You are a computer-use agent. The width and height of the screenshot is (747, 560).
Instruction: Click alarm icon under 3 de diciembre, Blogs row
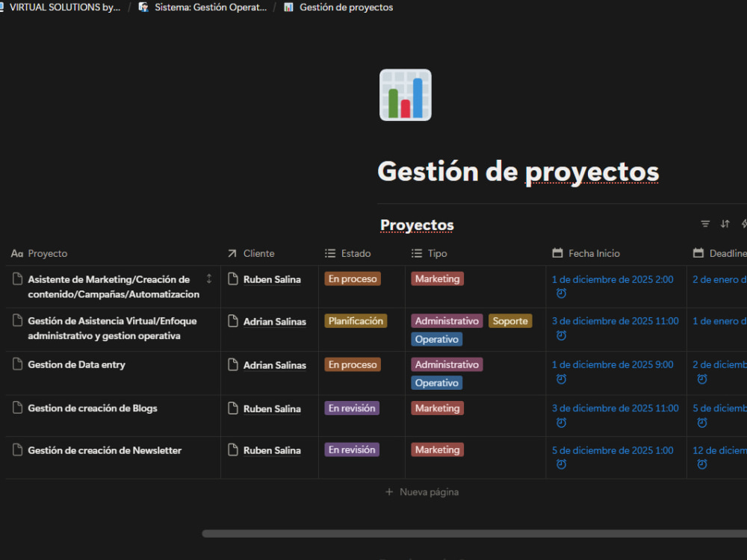561,423
